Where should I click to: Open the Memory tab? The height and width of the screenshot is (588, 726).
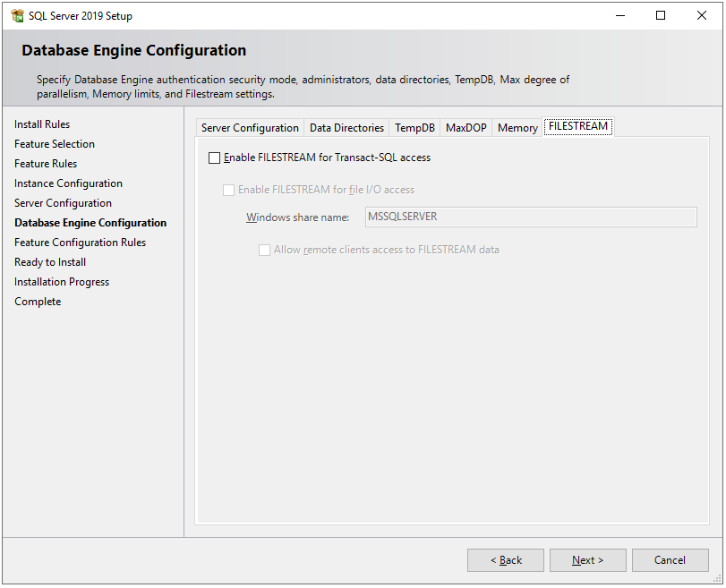[x=517, y=128]
